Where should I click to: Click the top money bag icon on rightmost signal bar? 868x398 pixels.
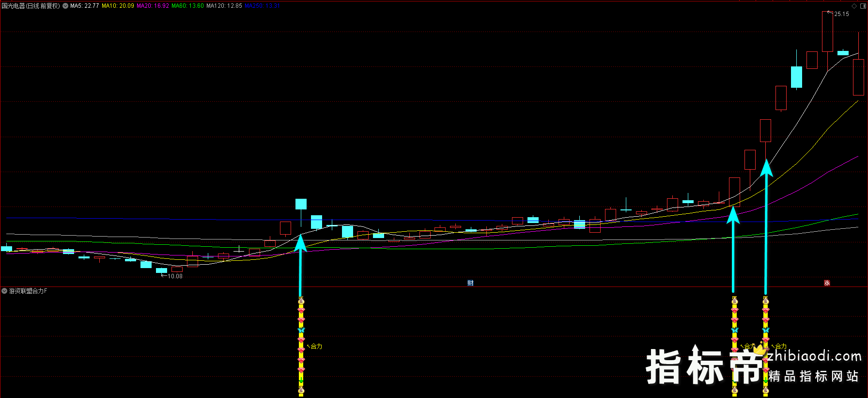click(766, 301)
